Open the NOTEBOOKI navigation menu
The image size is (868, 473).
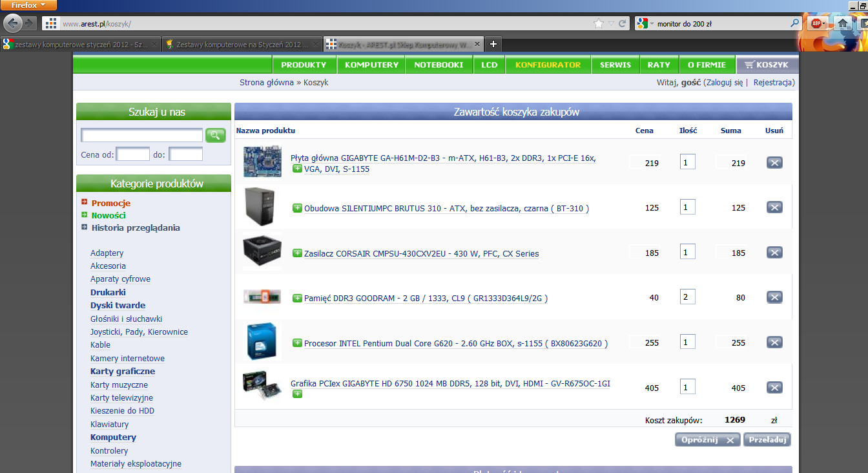(x=439, y=65)
